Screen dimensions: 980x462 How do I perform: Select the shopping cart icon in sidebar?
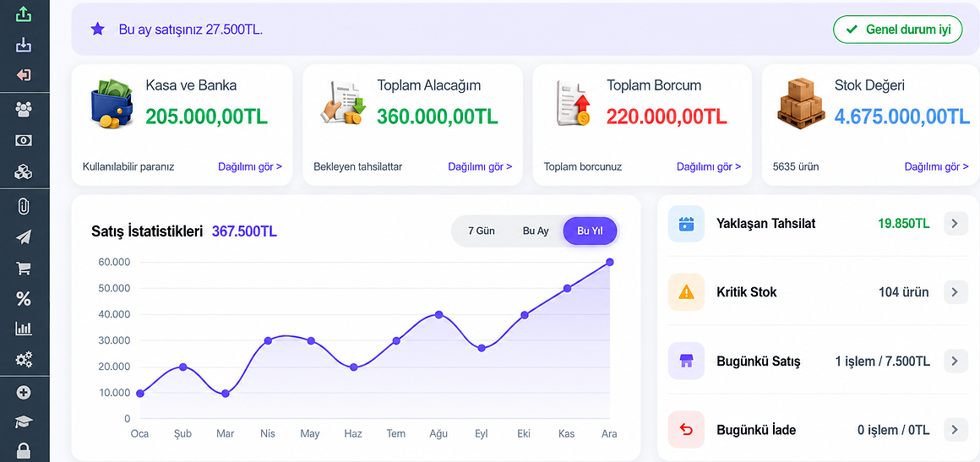pyautogui.click(x=23, y=269)
